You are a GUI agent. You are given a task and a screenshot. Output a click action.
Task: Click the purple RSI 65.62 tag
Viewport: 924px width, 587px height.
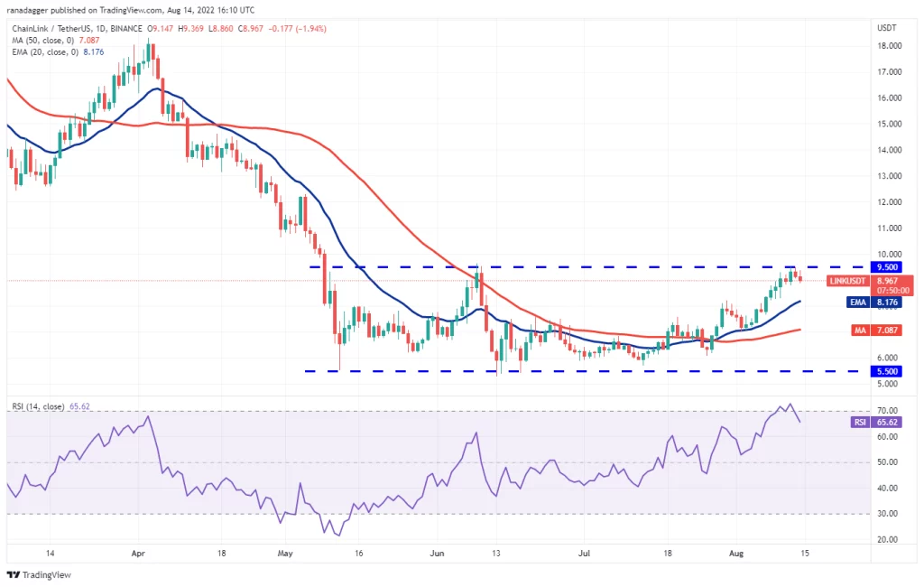[875, 422]
